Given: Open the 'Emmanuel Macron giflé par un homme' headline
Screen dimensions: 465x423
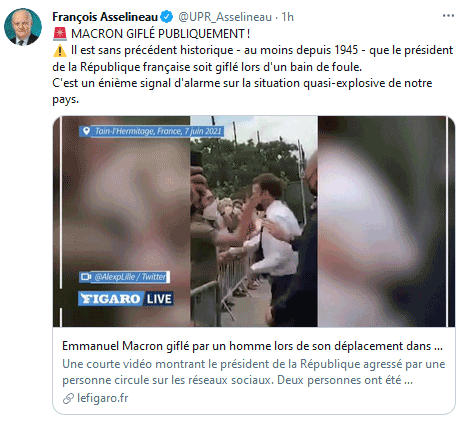Looking at the screenshot, I should tap(252, 346).
